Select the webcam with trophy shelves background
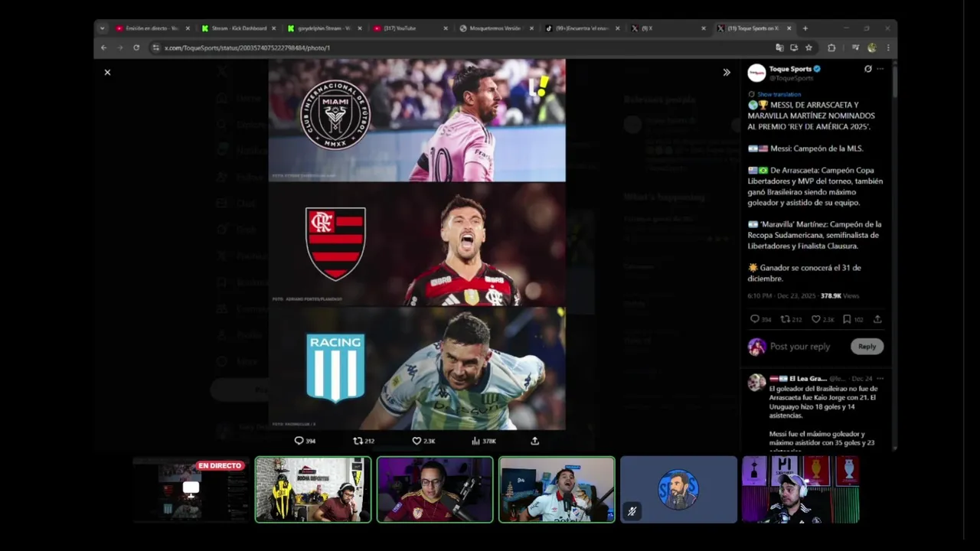The width and height of the screenshot is (980, 551). point(800,490)
